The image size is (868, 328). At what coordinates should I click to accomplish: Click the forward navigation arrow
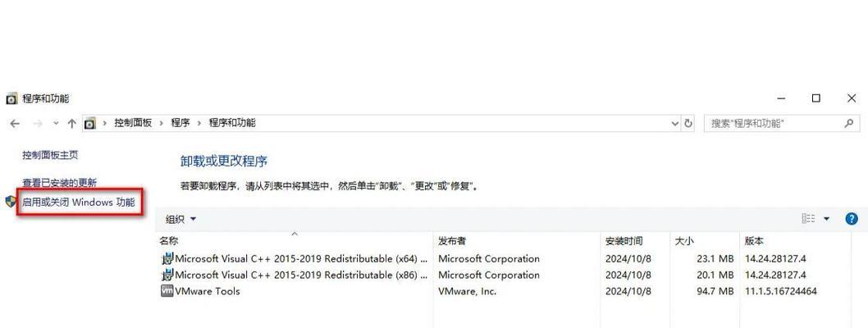[38, 123]
